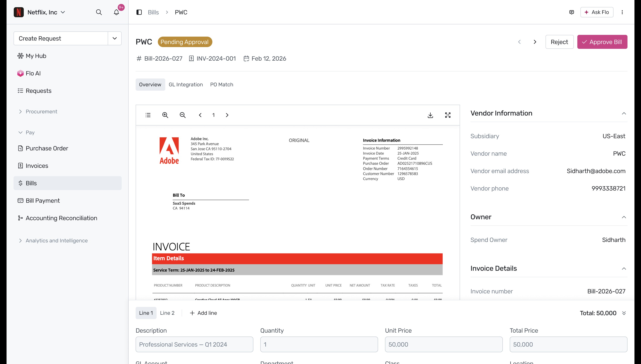Click the Reject button
The image size is (641, 364).
(x=559, y=42)
